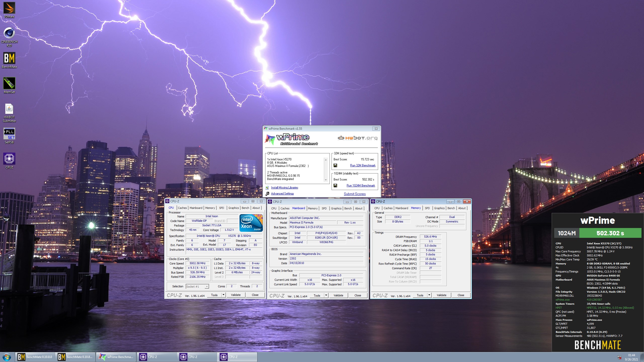Click the Memory Type value DDR2
The width and height of the screenshot is (644, 362).
398,217
